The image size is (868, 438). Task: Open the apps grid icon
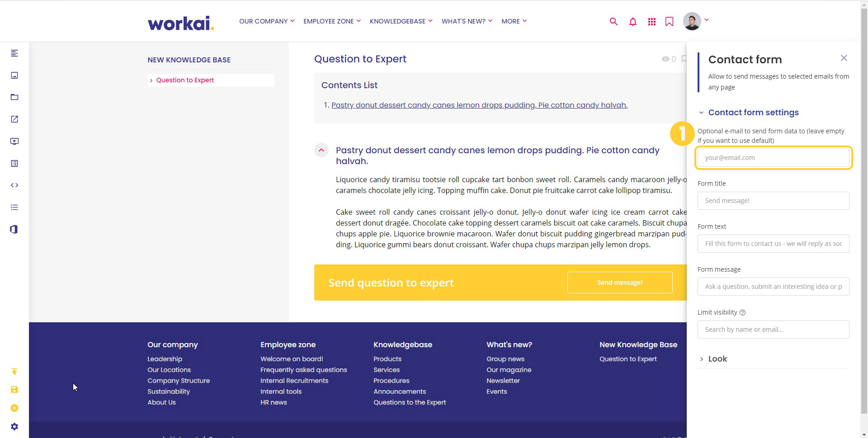coord(651,21)
